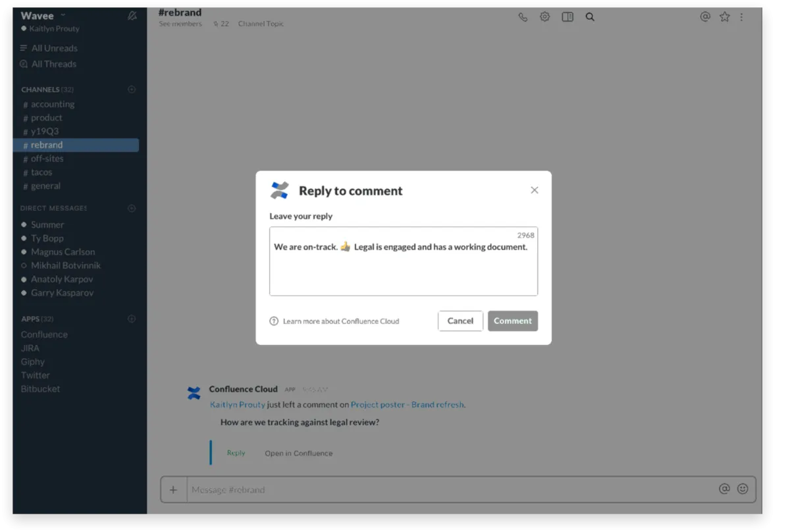790x532 pixels.
Task: Open channel settings gear icon
Action: point(544,17)
